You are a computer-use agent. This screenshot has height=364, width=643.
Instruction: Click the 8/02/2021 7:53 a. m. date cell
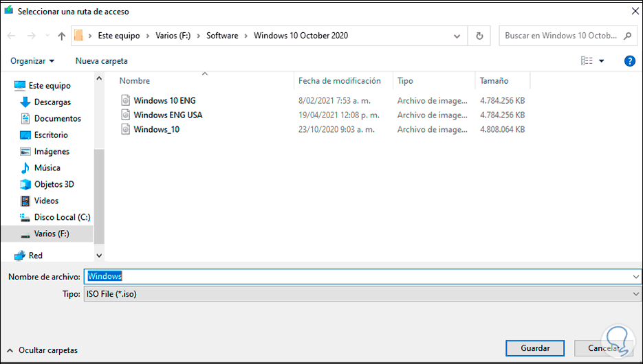(x=334, y=101)
